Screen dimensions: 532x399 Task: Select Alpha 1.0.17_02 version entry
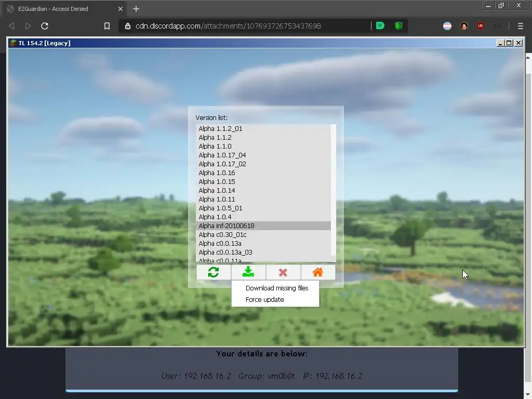[263, 164]
